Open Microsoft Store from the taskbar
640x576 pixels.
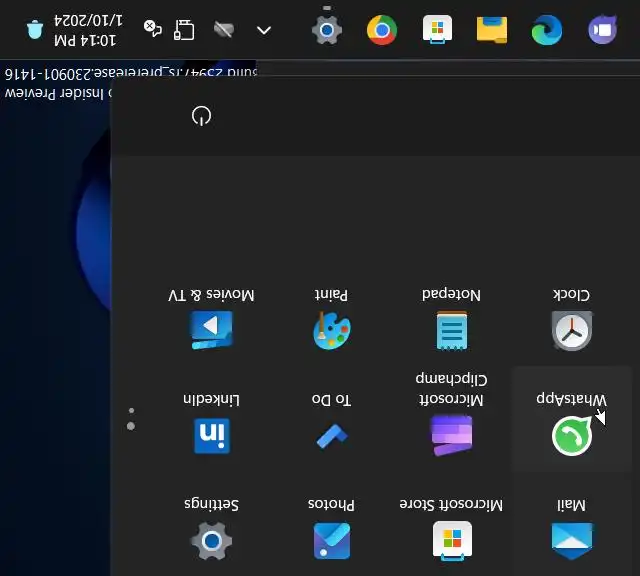(437, 30)
